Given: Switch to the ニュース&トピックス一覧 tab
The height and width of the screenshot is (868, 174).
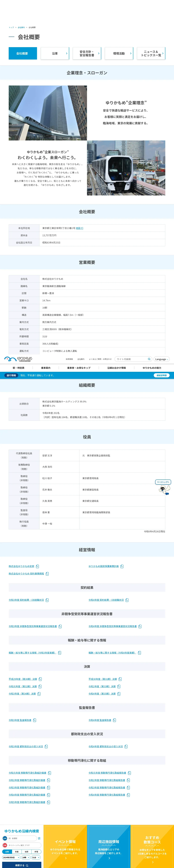Looking at the screenshot, I should (151, 54).
